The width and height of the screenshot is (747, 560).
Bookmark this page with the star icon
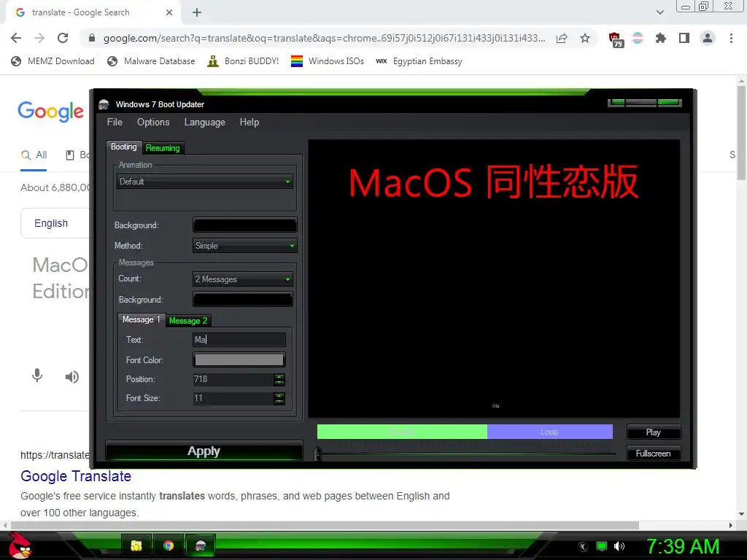585,38
